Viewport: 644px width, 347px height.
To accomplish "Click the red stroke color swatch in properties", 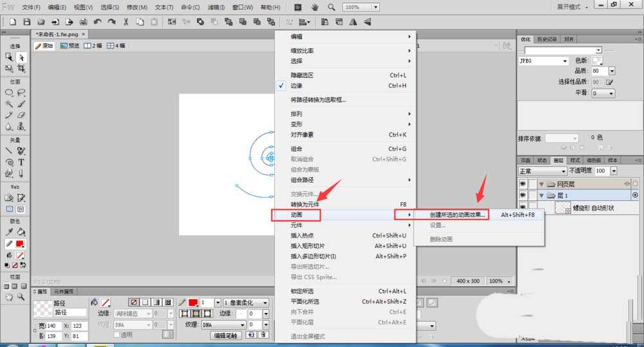I will (x=193, y=302).
